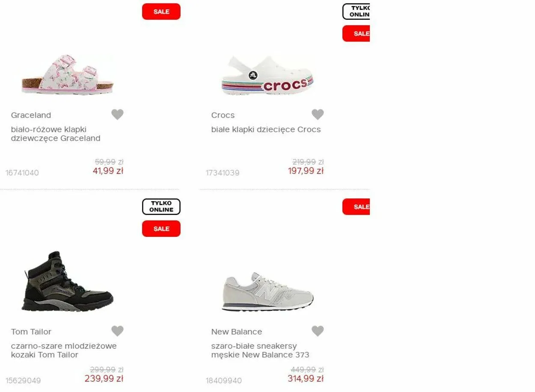
Task: View the black Tom Tailor boot photo
Action: pos(68,281)
